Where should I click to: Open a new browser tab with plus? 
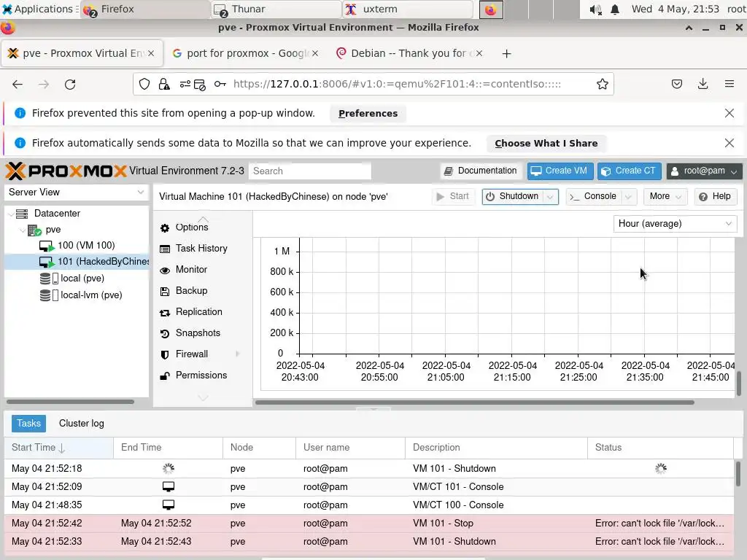click(x=506, y=53)
